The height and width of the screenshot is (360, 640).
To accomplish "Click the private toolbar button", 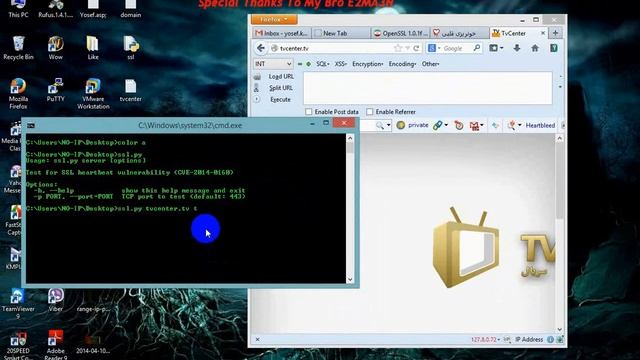I will point(418,125).
